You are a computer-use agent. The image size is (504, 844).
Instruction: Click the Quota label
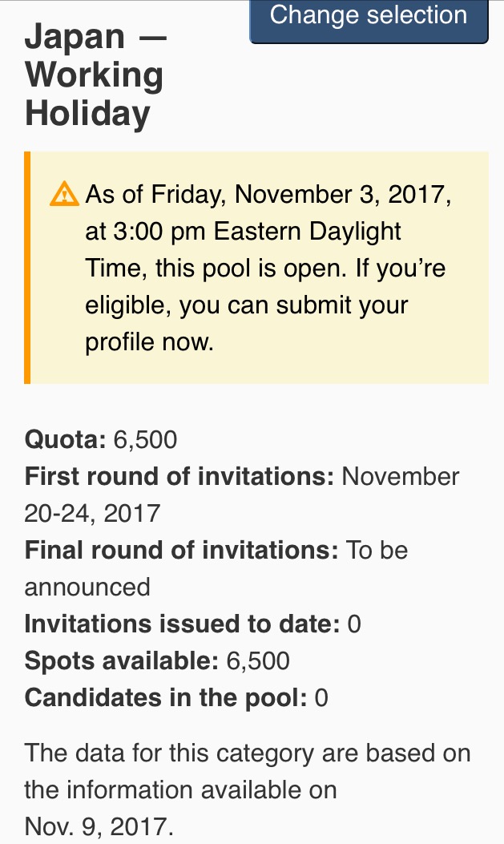(x=65, y=439)
